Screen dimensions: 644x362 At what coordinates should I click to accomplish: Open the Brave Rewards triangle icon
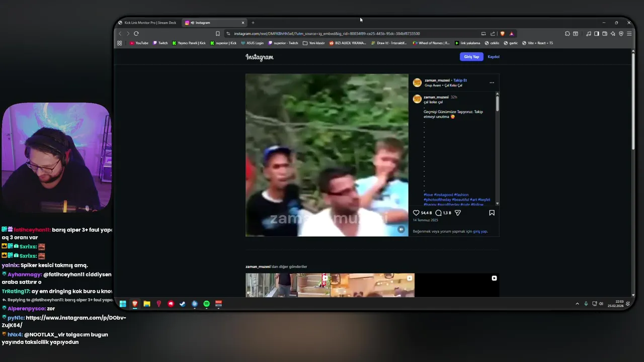pyautogui.click(x=511, y=34)
